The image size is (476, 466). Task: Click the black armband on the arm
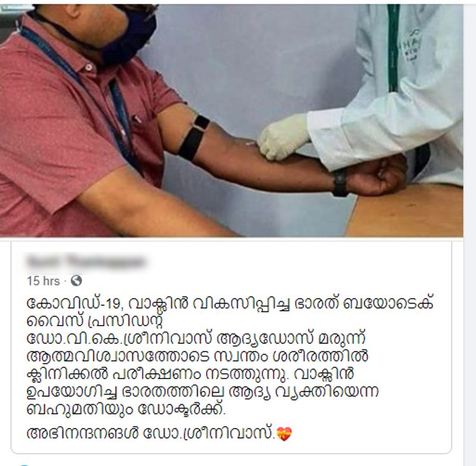tap(194, 137)
